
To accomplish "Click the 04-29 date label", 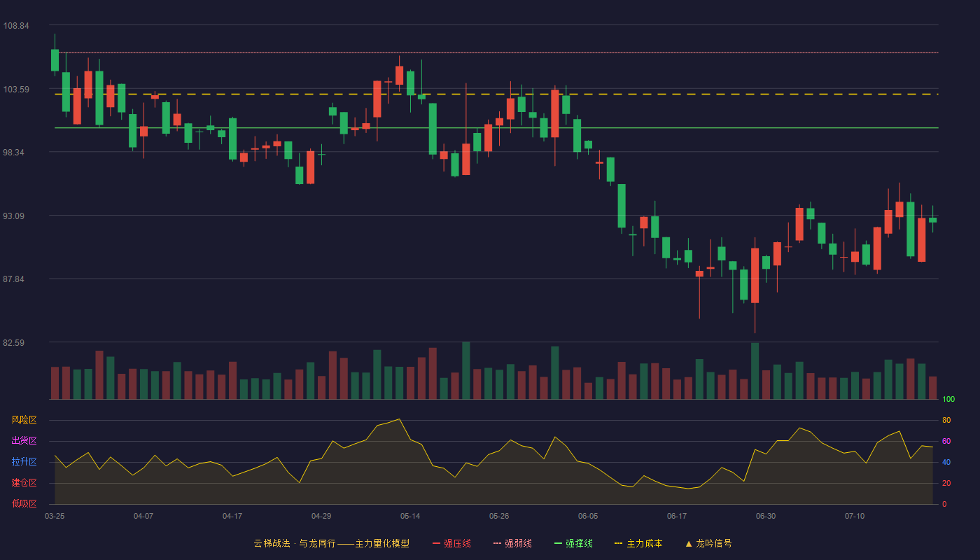I will click(321, 516).
